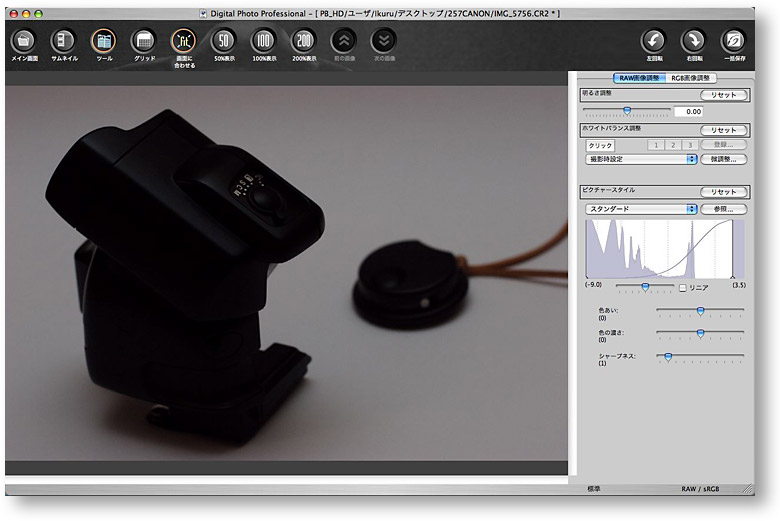780x521 pixels.
Task: Show the グリッド grid overlay
Action: [144, 41]
